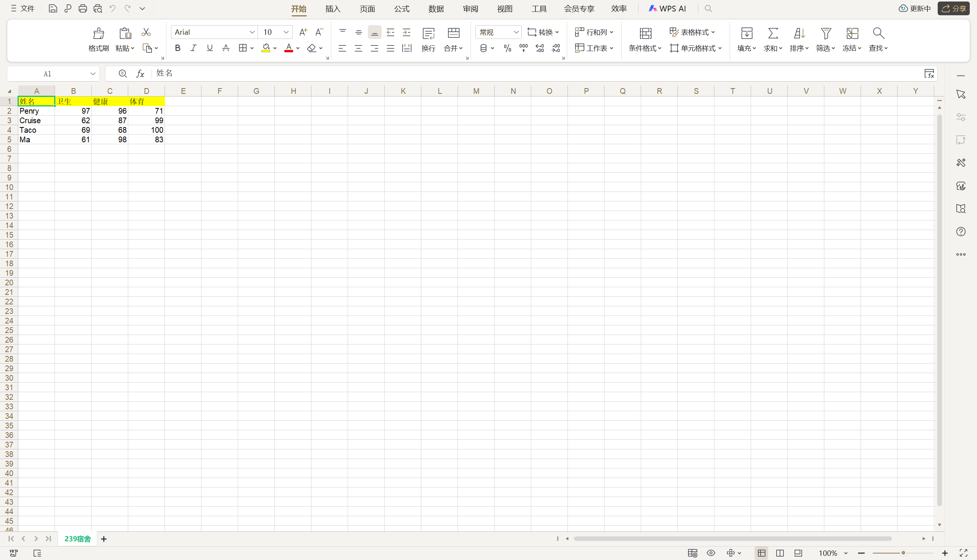Toggle underline formatting
The height and width of the screenshot is (560, 977).
click(x=210, y=48)
